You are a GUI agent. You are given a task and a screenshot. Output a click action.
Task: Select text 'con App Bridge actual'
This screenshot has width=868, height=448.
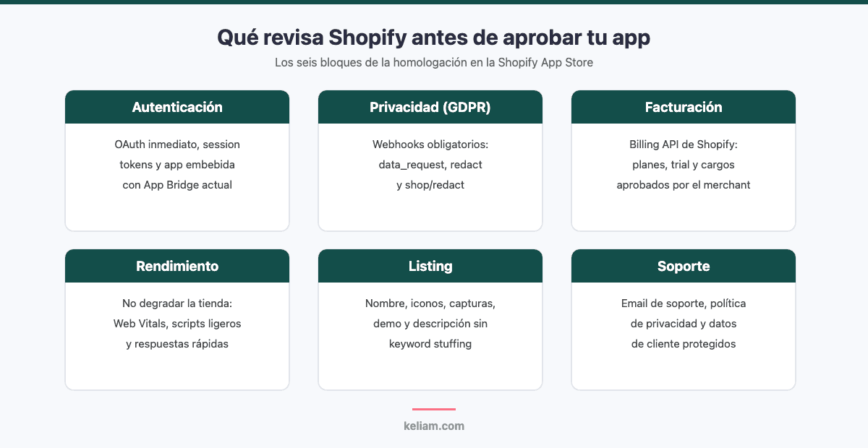(177, 185)
